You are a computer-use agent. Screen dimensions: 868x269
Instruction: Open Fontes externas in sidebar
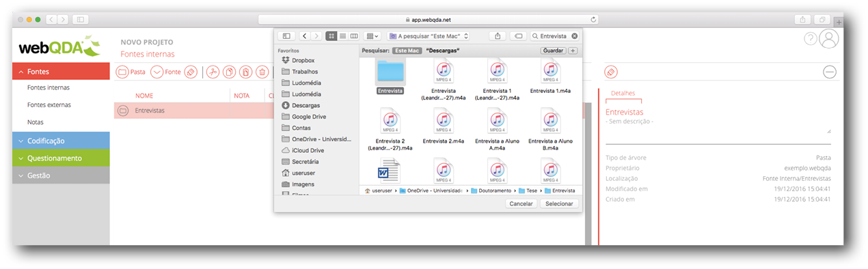coord(49,105)
